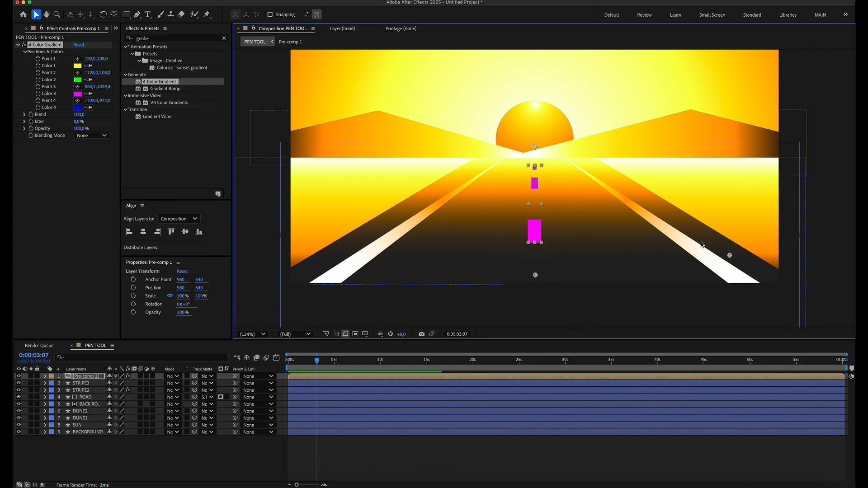Viewport: 868px width, 488px height.
Task: Select the Pen tool in toolbar
Action: (137, 14)
